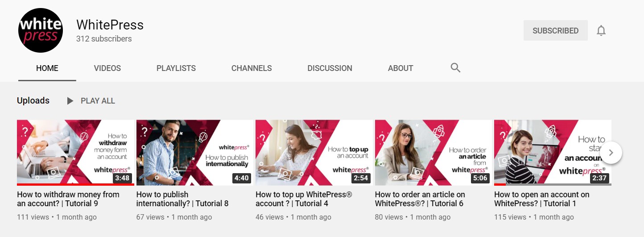Click the watched-progress bar under Tutorial 1 thumbnail
The image size is (644, 237).
pyautogui.click(x=553, y=184)
